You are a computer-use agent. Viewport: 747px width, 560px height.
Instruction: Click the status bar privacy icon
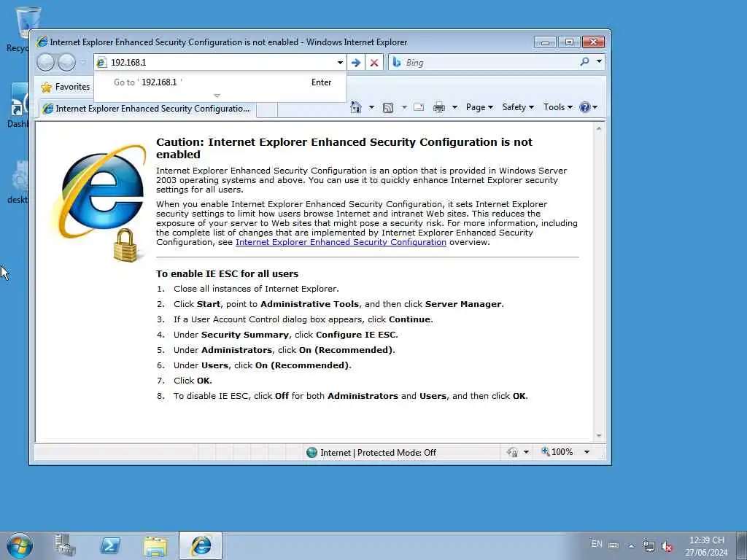click(513, 452)
